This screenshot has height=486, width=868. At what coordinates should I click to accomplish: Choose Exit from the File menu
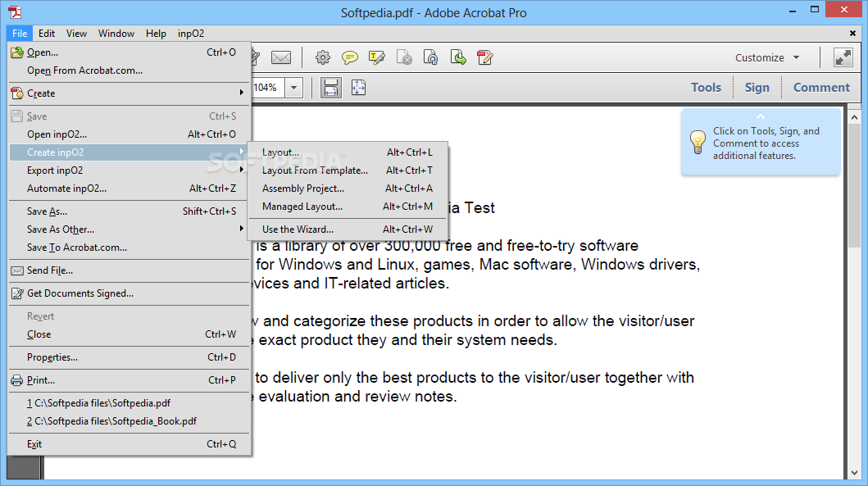coord(129,444)
